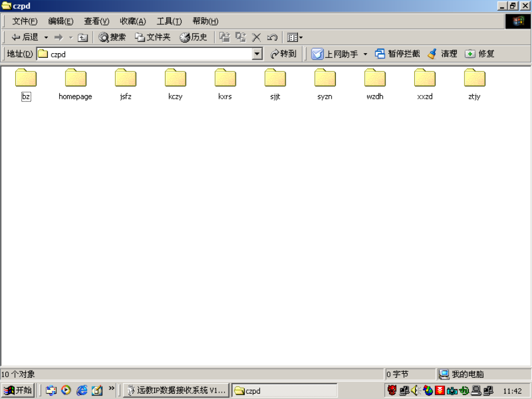Open the 开始 Start menu
Viewport: 532px width, 399px height.
coord(18,391)
